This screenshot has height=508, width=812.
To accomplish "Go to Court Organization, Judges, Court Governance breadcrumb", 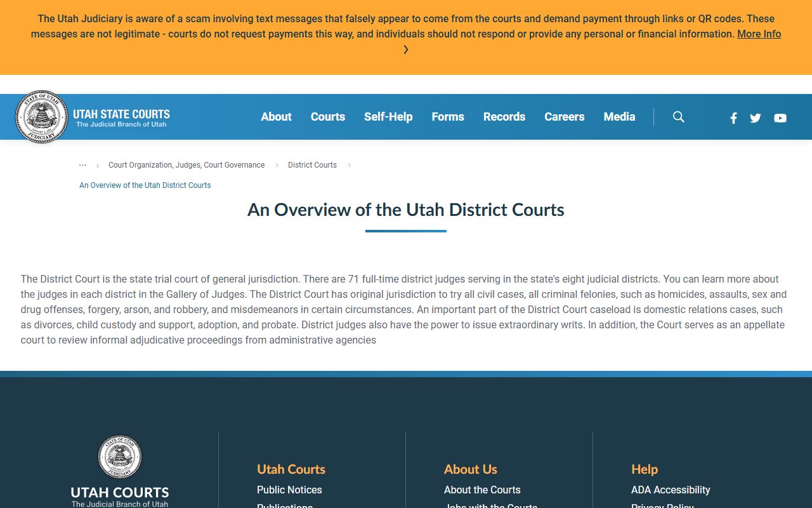I will coord(187,165).
